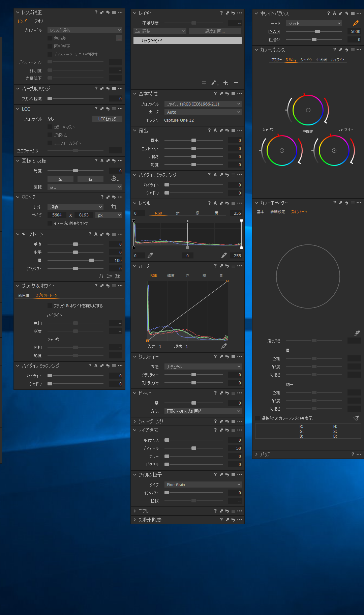Switch to the アオリ tab in lens correction

(39, 21)
